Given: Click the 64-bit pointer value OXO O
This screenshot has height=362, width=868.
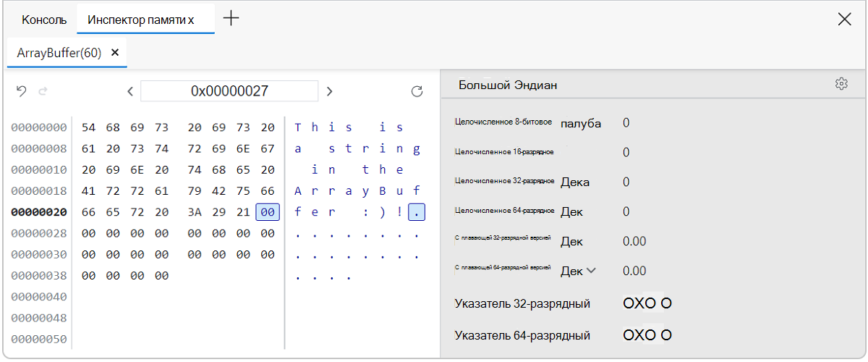Looking at the screenshot, I should click(647, 335).
